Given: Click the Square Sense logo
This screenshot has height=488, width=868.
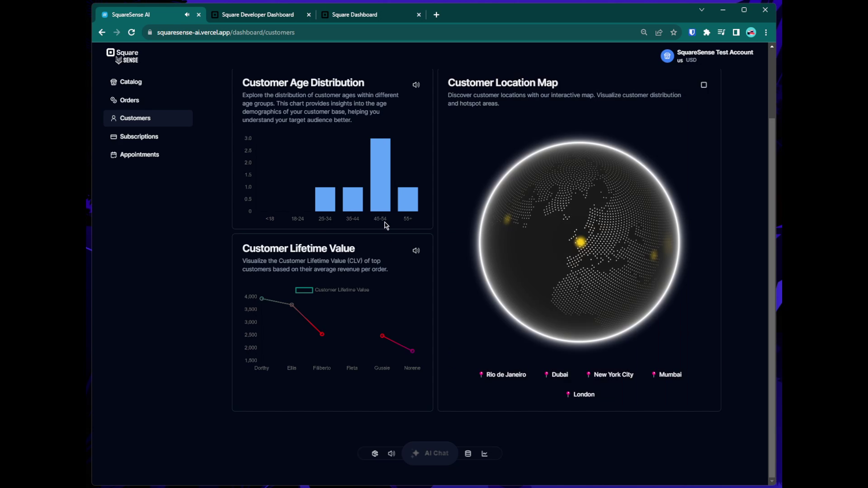Looking at the screenshot, I should click(x=123, y=56).
